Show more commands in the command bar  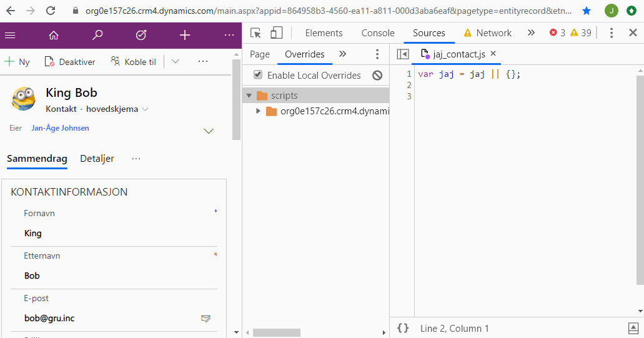click(203, 61)
